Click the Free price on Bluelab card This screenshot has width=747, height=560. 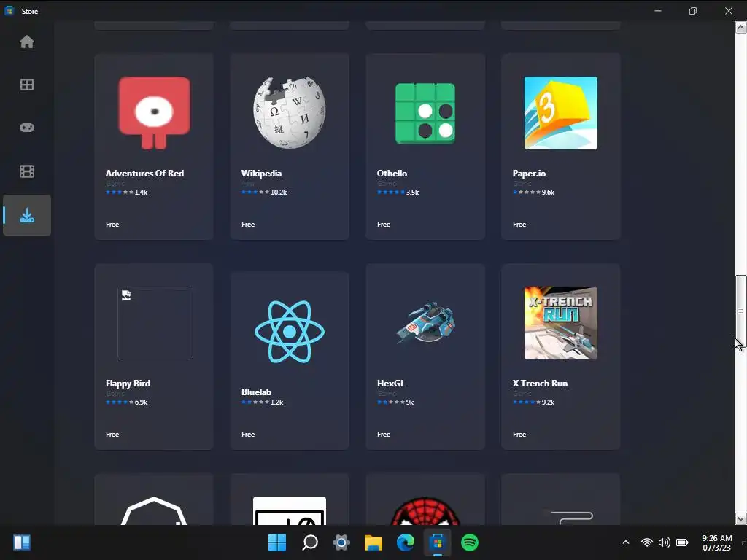pos(248,435)
